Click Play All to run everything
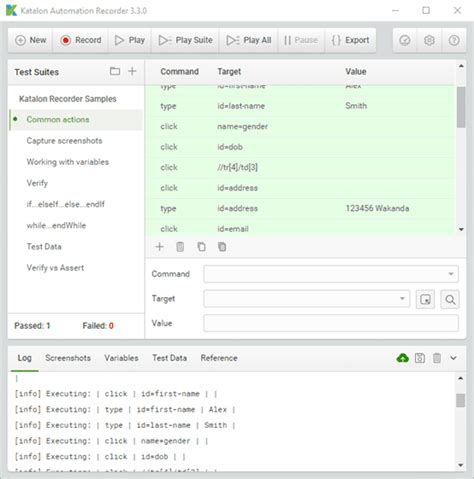The width and height of the screenshot is (474, 479). 248,40
